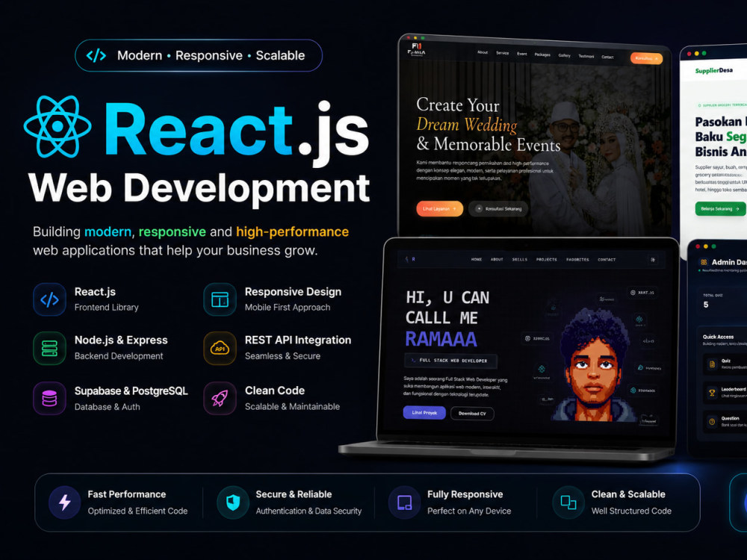Toggle the theme icon in the portfolio navbar

[653, 260]
